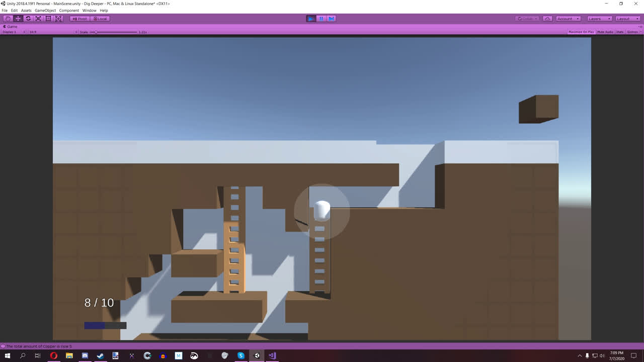Open the Windows Start menu
Viewport: 644px width, 362px height.
7,356
